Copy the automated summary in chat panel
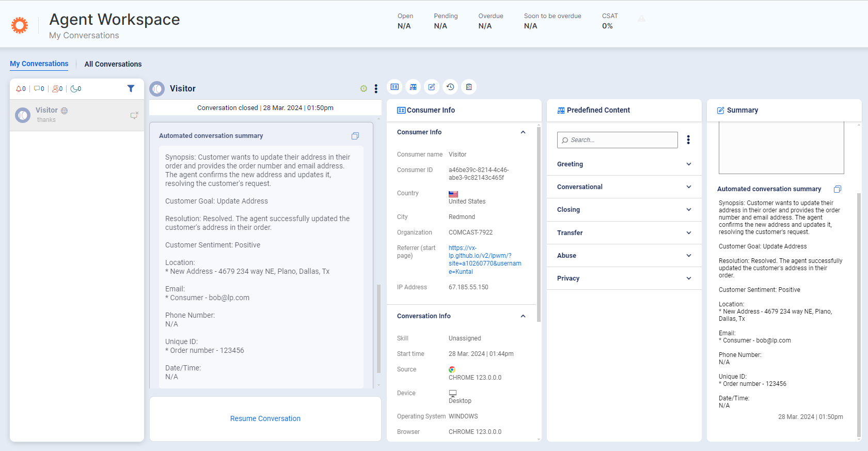The image size is (868, 451). click(x=355, y=136)
